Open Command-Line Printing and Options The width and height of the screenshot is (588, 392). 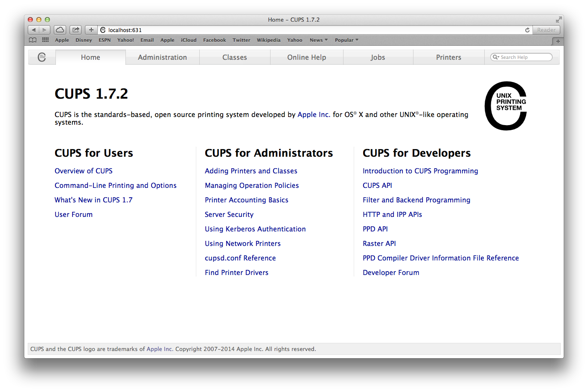(116, 185)
